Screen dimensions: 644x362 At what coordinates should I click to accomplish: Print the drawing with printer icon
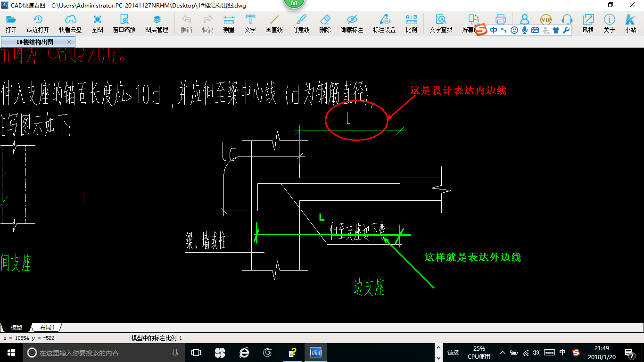pyautogui.click(x=500, y=19)
